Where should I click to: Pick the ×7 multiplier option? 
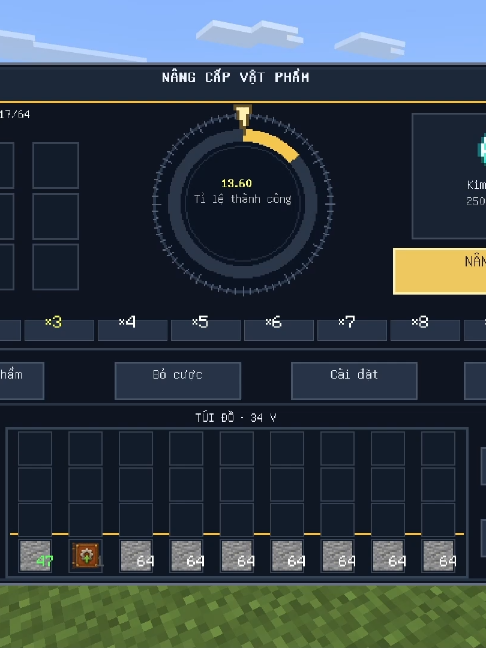tap(352, 329)
